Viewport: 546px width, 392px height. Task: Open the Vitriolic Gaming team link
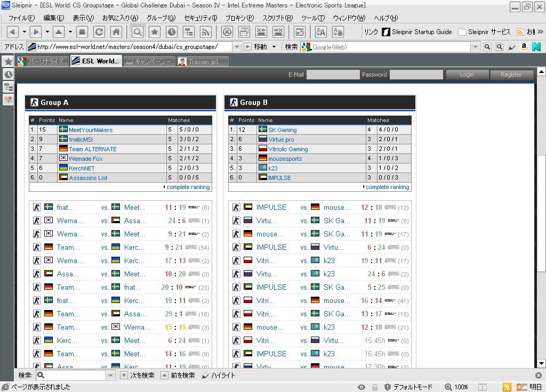point(288,149)
